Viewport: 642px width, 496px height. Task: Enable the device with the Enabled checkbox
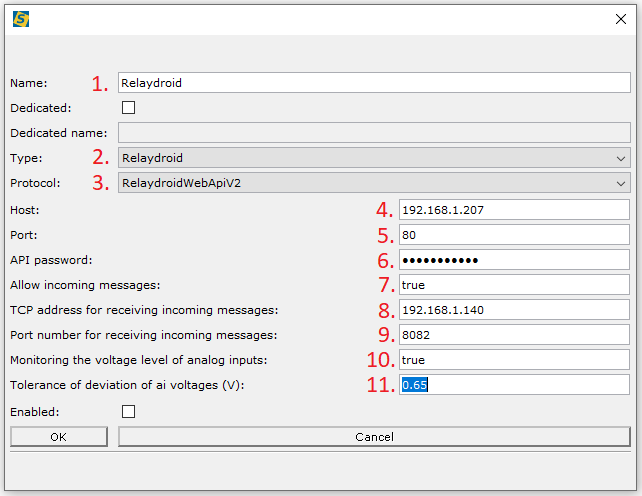(128, 411)
